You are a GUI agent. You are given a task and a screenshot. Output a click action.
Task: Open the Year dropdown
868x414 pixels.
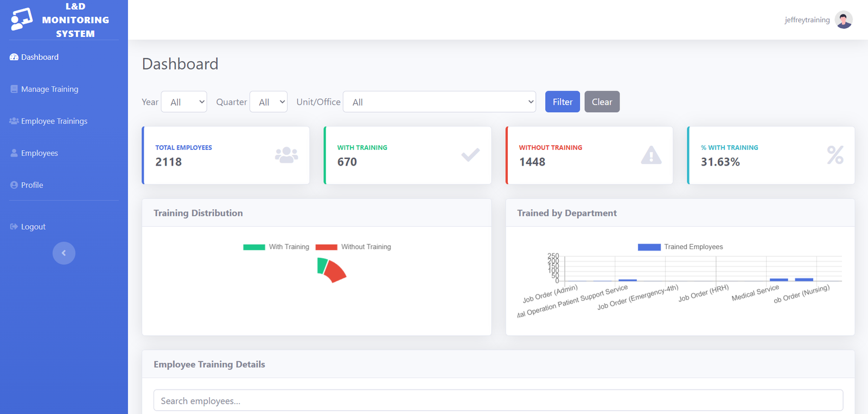point(184,102)
